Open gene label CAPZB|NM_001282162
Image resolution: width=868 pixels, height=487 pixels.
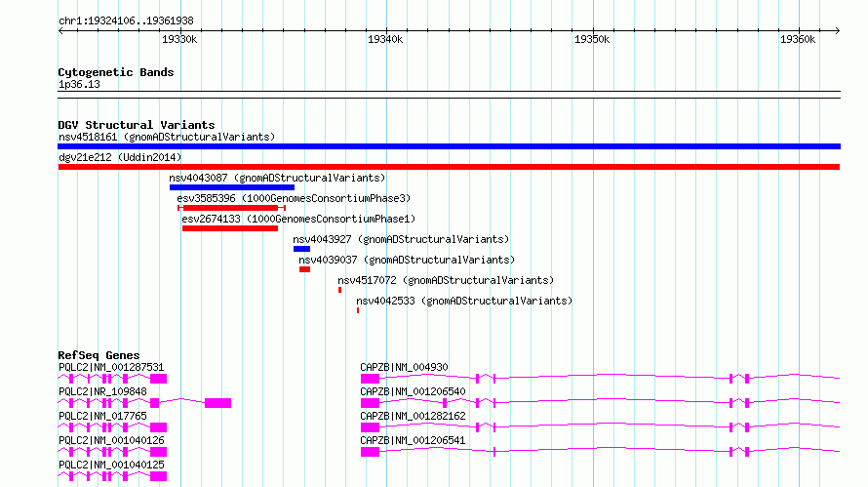413,416
